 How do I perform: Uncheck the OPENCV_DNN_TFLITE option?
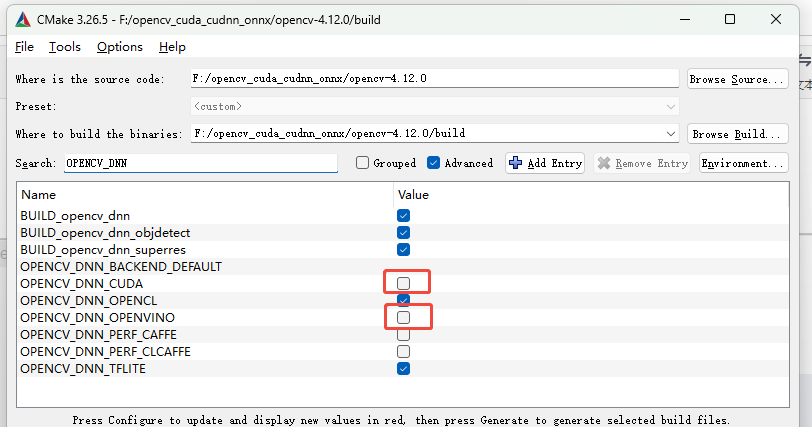click(x=404, y=369)
